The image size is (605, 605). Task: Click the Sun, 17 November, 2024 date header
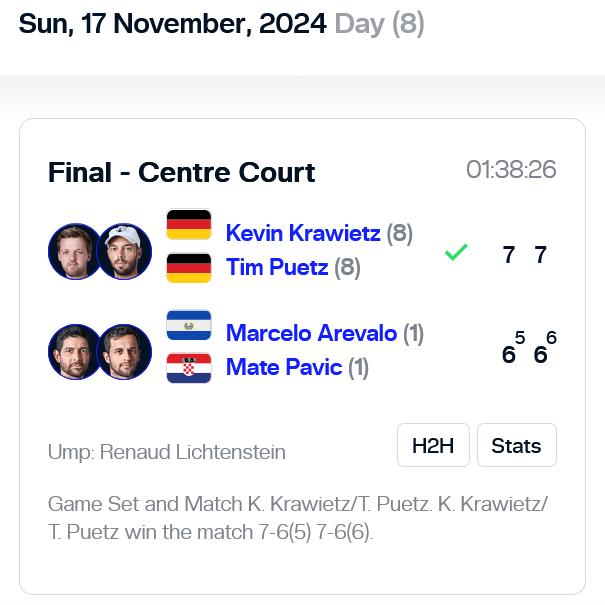[172, 24]
